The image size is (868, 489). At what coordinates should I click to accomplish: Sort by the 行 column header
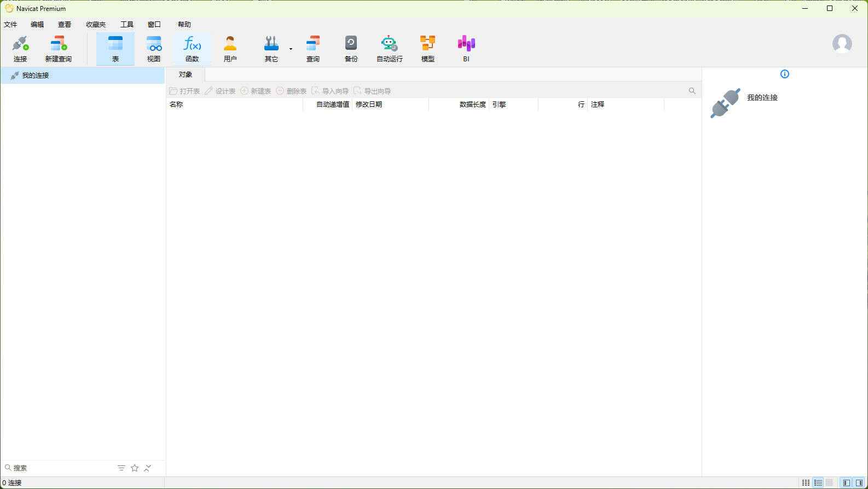click(x=563, y=104)
